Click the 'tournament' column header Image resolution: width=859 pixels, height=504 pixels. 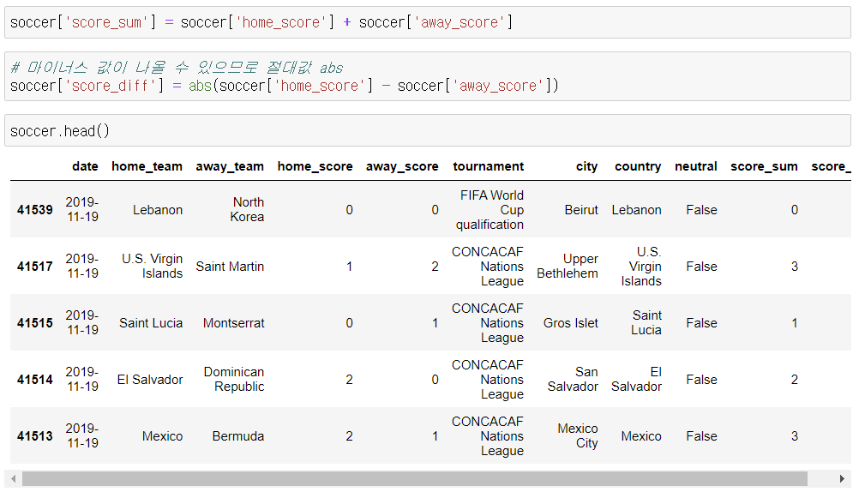(488, 166)
